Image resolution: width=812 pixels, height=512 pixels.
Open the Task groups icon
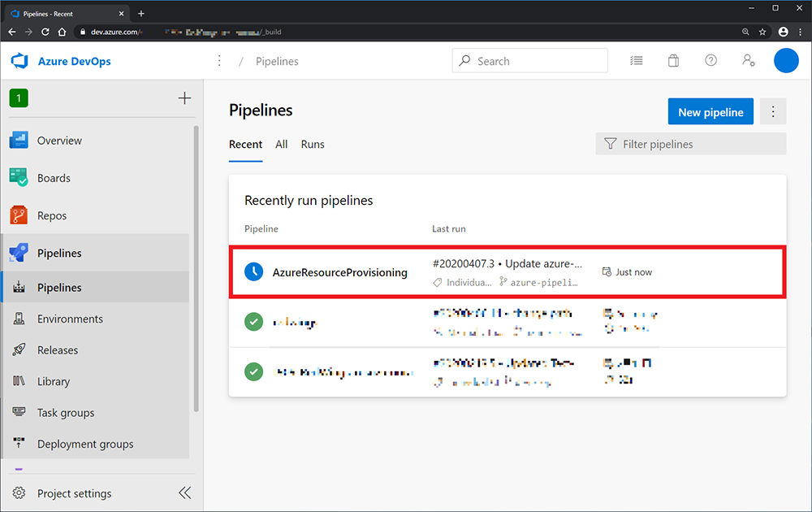tap(19, 413)
